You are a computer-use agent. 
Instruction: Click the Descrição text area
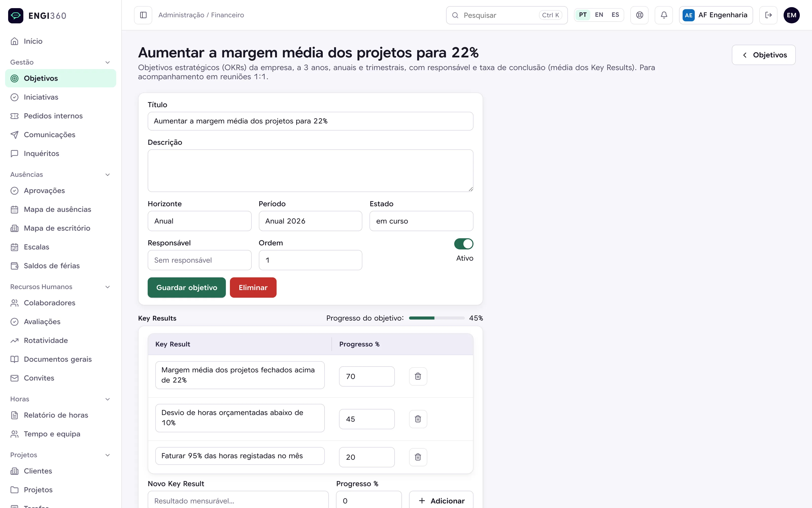click(310, 171)
